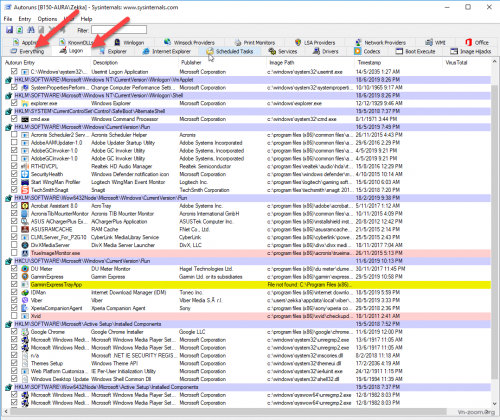Open the Help menu
The image size is (500, 420).
click(x=86, y=19)
